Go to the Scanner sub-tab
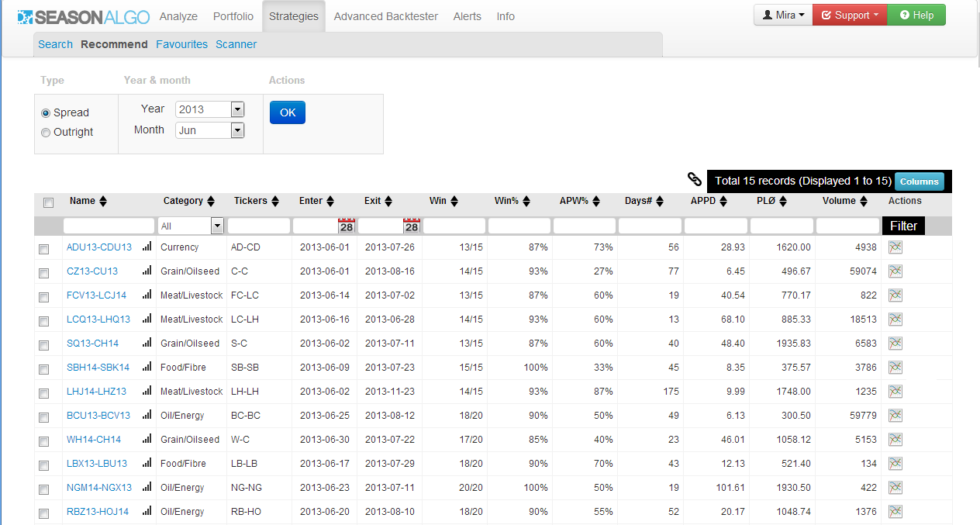980x525 pixels. pyautogui.click(x=236, y=44)
